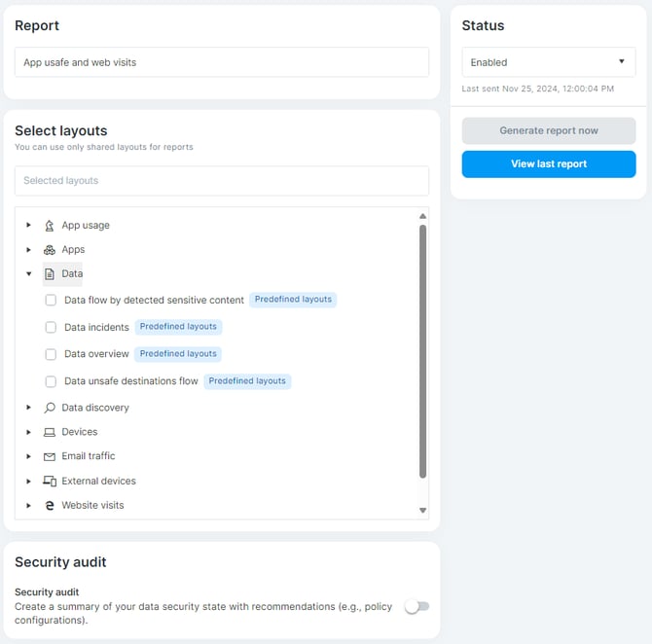Click the Selected layouts input field
Screen dimensions: 652x644
221,181
